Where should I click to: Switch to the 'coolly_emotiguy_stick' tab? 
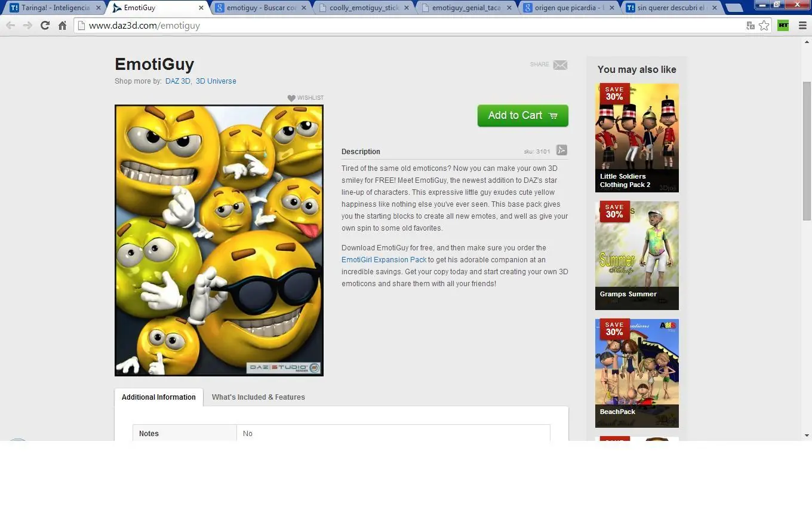click(x=363, y=8)
